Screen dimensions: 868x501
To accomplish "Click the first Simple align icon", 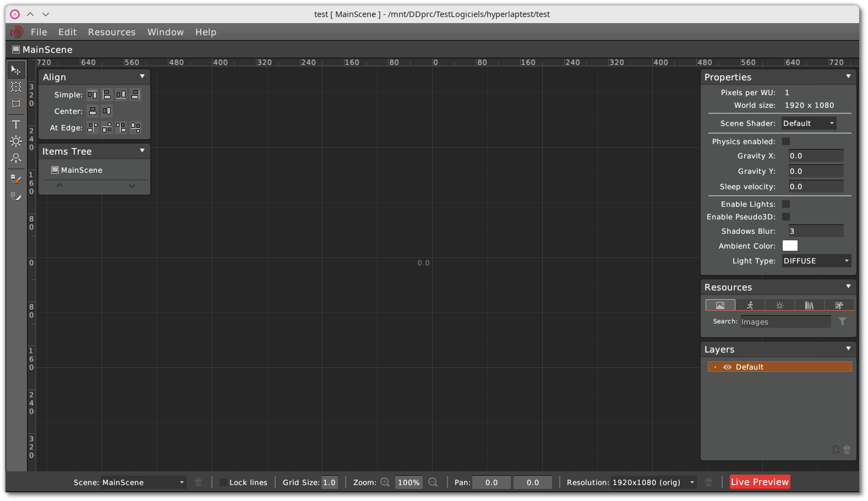I will point(92,95).
